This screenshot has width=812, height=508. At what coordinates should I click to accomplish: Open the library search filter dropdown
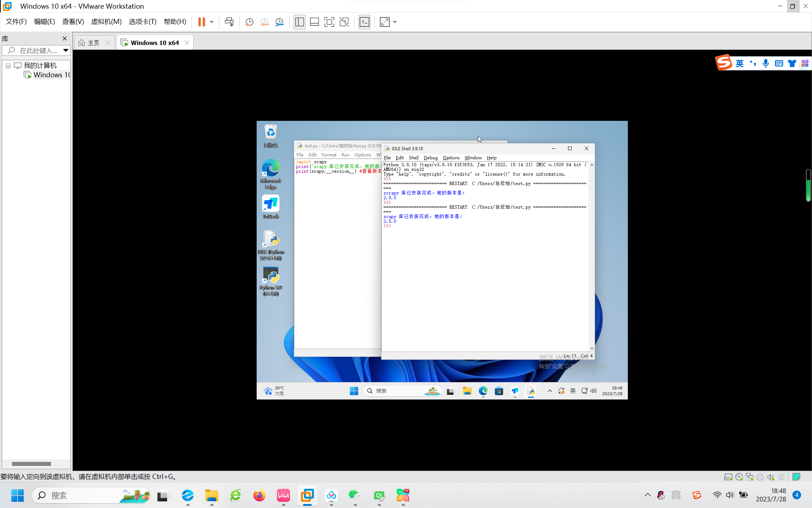pyautogui.click(x=66, y=50)
